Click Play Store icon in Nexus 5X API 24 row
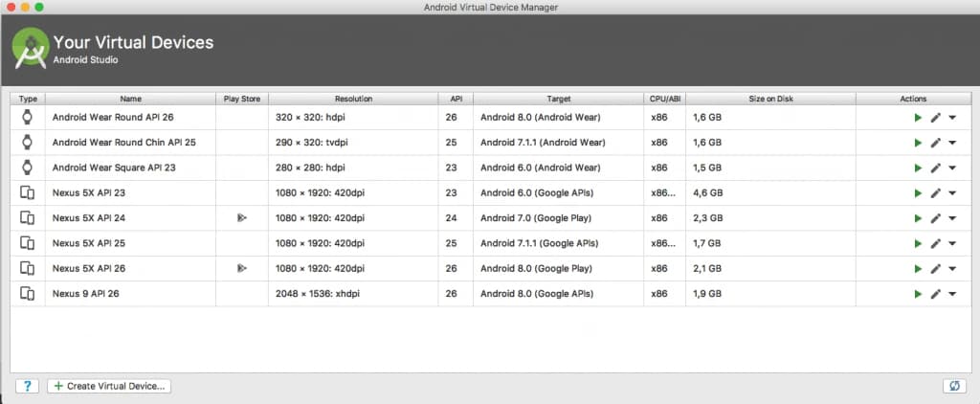This screenshot has height=404, width=980. [242, 218]
